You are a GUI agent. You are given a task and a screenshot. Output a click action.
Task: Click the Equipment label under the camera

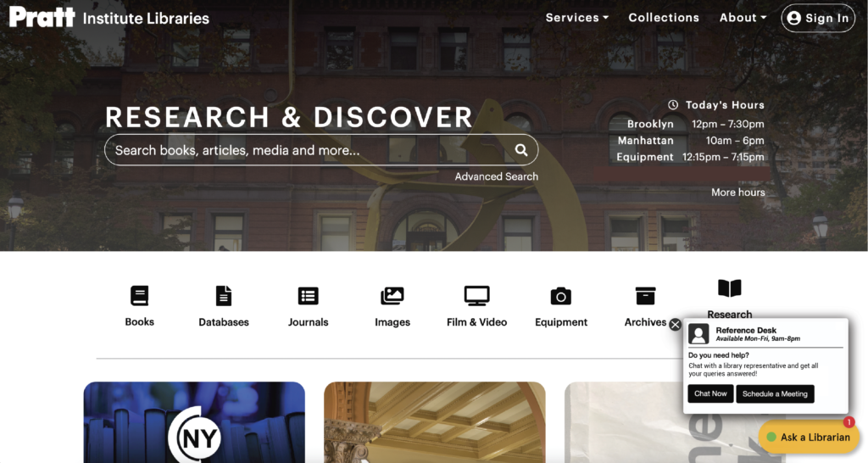561,321
